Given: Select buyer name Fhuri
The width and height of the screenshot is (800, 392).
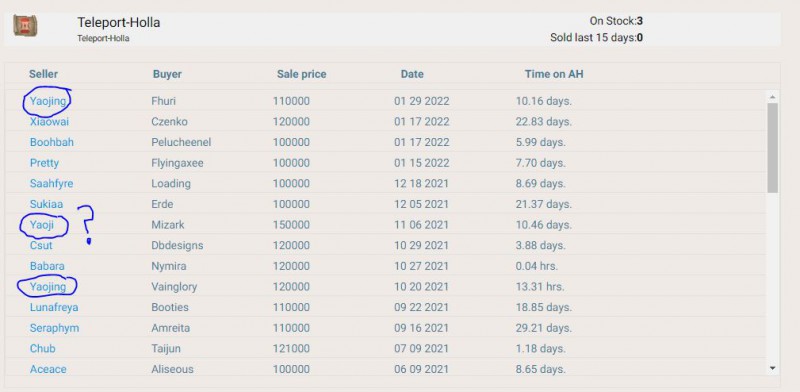Looking at the screenshot, I should 163,101.
